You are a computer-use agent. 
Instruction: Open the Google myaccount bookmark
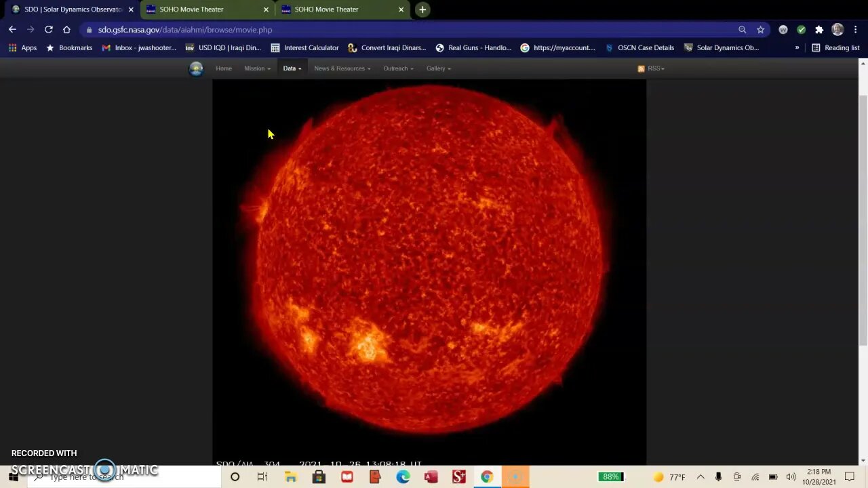point(558,48)
